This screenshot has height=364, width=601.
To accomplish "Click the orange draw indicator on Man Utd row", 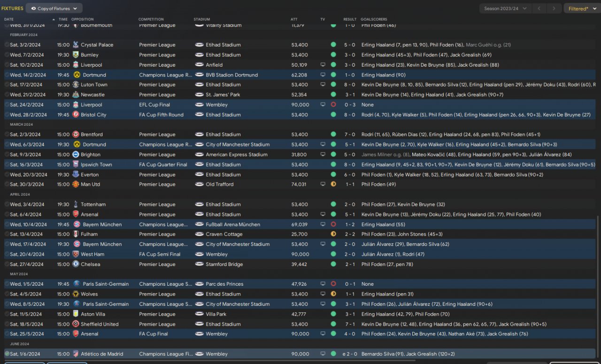I will 333,184.
